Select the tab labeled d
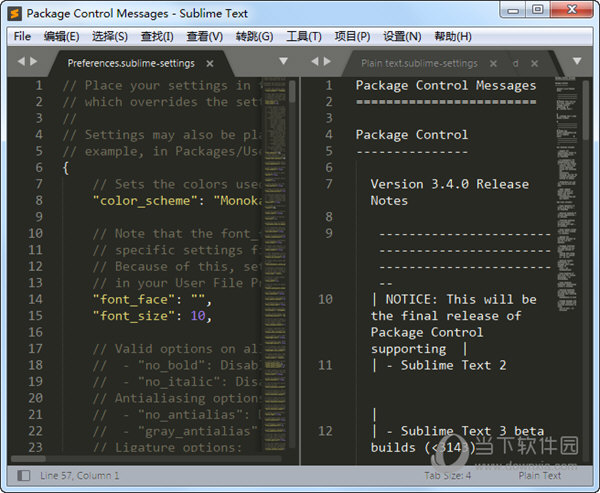The width and height of the screenshot is (600, 493). click(x=516, y=63)
